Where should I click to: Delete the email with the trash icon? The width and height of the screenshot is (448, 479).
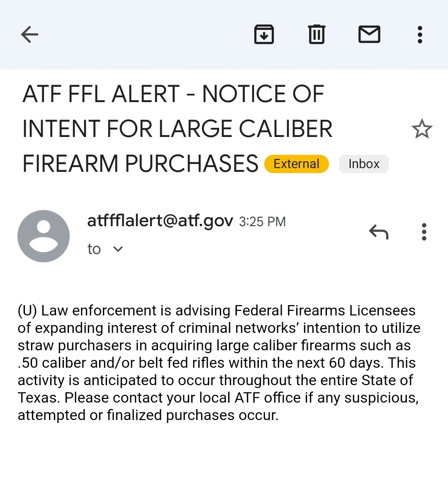317,34
